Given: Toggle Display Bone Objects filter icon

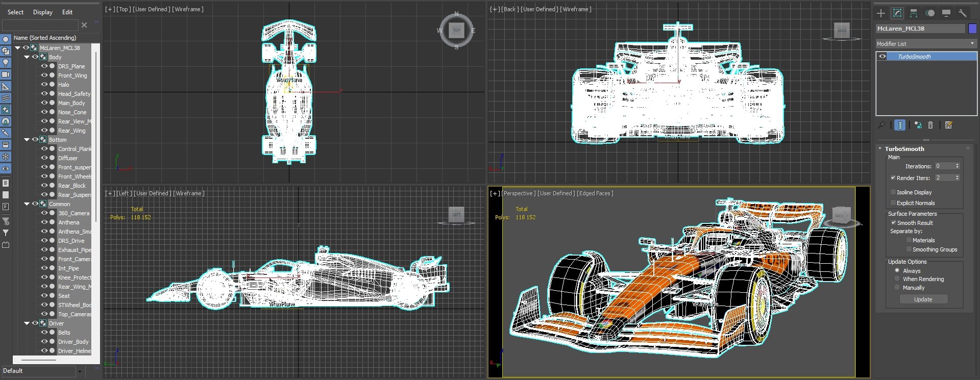Looking at the screenshot, I should (x=6, y=133).
